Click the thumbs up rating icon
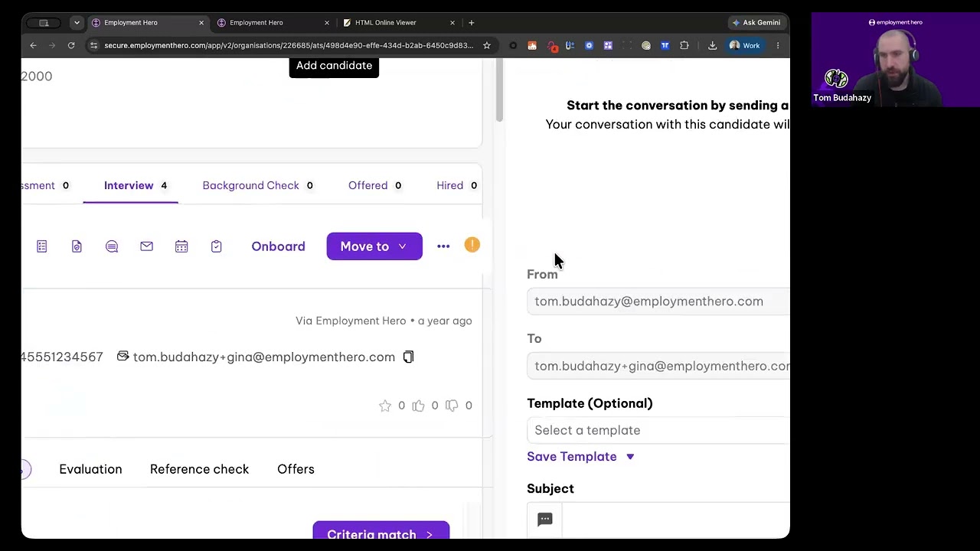980x551 pixels. tap(418, 406)
